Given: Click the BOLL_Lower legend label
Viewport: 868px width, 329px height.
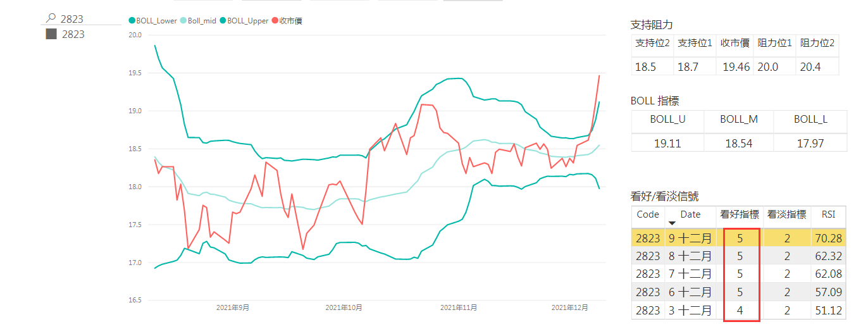Looking at the screenshot, I should coord(157,21).
